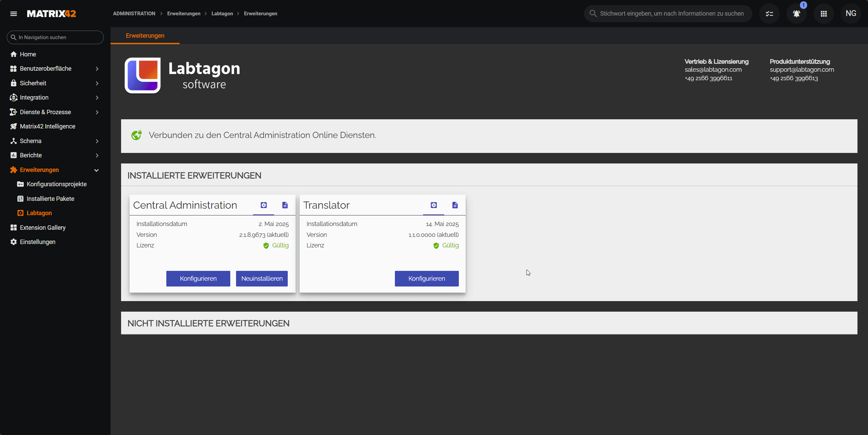
Task: Click the Schema sidebar icon
Action: click(x=14, y=141)
